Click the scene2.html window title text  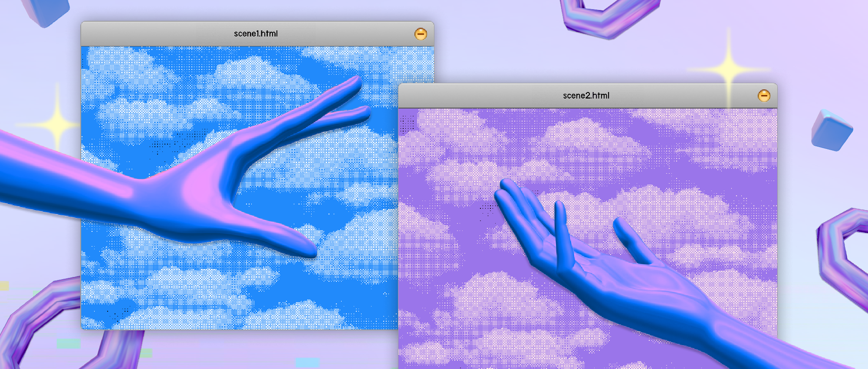tap(586, 96)
